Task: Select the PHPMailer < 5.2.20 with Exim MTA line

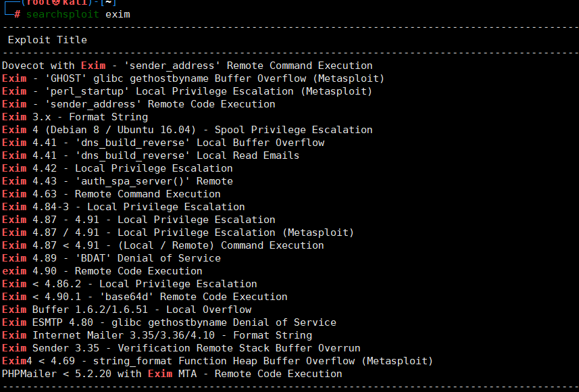Action: (172, 374)
